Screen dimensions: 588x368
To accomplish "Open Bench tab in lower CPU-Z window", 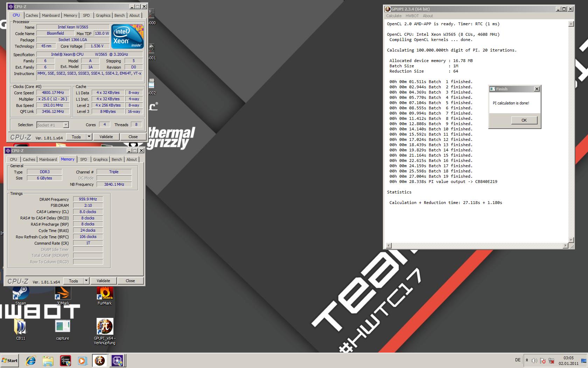I will (117, 159).
